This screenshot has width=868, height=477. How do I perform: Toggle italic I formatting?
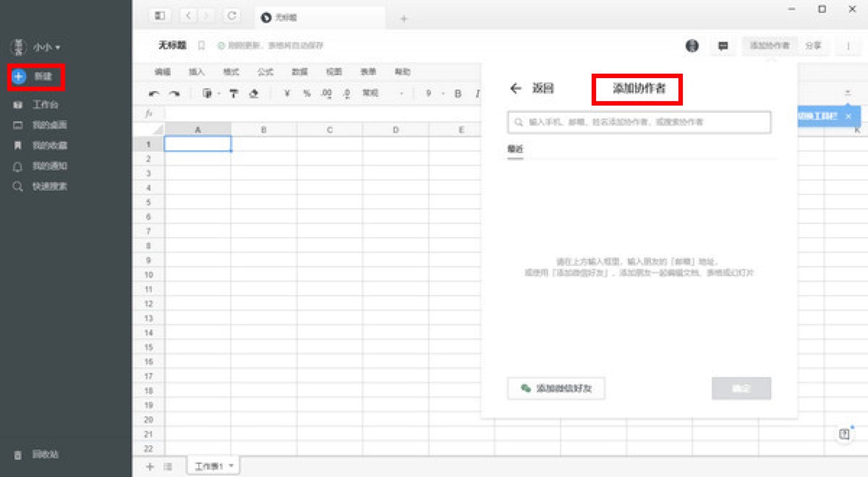477,93
